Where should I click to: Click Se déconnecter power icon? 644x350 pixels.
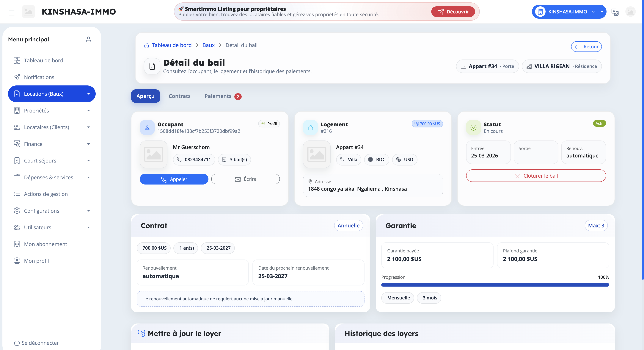(17, 343)
